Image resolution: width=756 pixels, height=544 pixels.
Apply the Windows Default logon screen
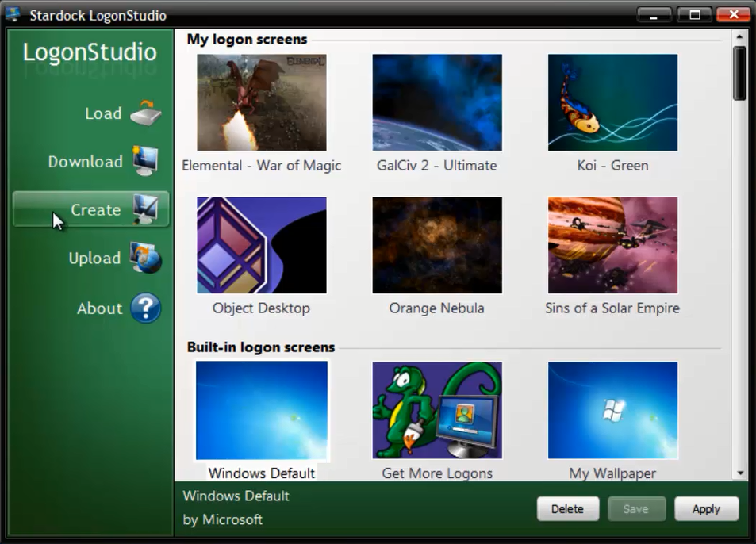tap(705, 508)
